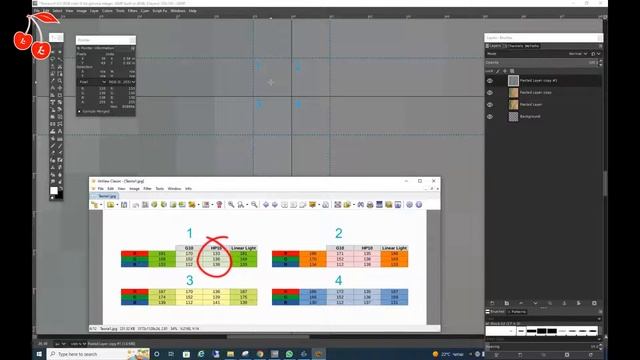Switch to the Patterns tab
This screenshot has width=640, height=360.
point(517,312)
